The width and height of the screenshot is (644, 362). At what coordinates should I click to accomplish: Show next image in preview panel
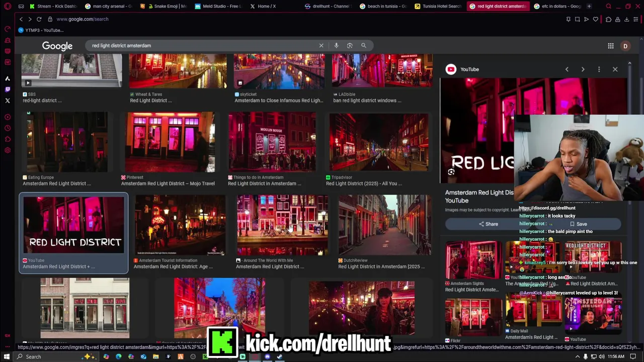(583, 69)
